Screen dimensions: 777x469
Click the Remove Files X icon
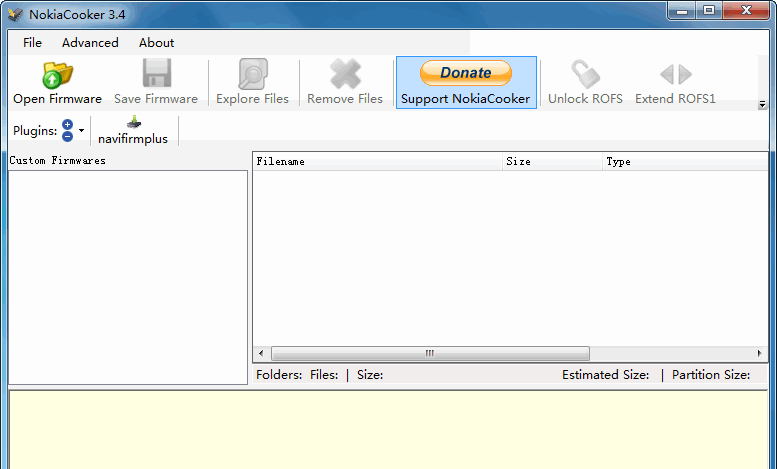(345, 74)
